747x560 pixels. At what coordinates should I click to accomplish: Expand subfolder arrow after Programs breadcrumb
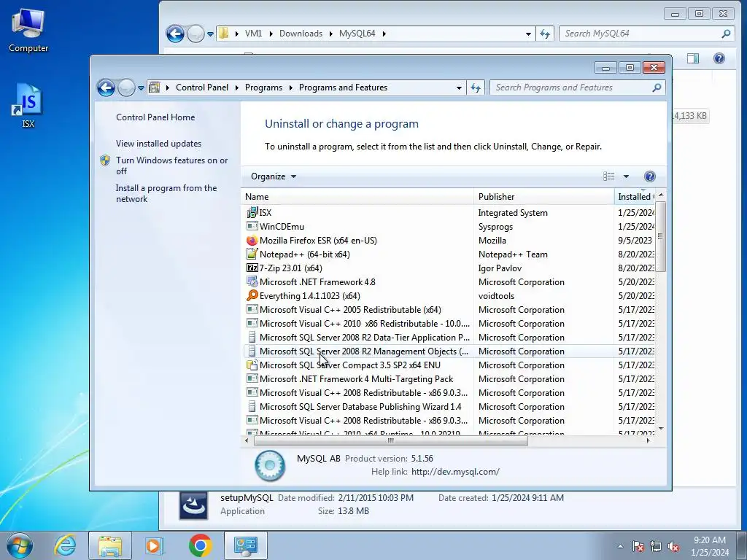tap(290, 87)
